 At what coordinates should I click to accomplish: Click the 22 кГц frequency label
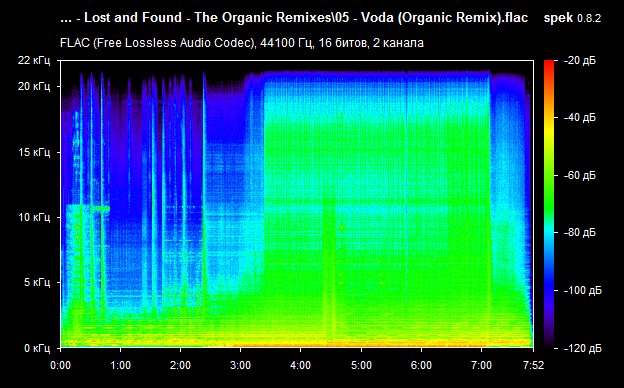(34, 60)
